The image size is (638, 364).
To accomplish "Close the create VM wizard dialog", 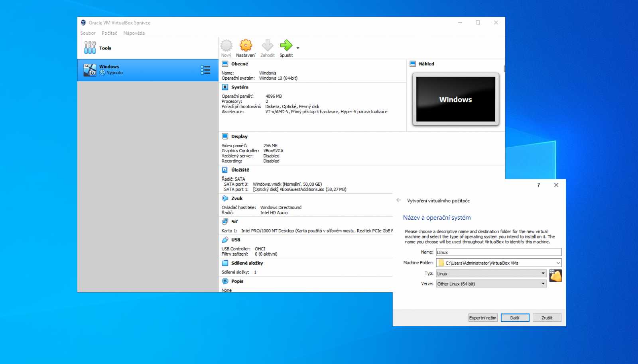I will [x=556, y=185].
